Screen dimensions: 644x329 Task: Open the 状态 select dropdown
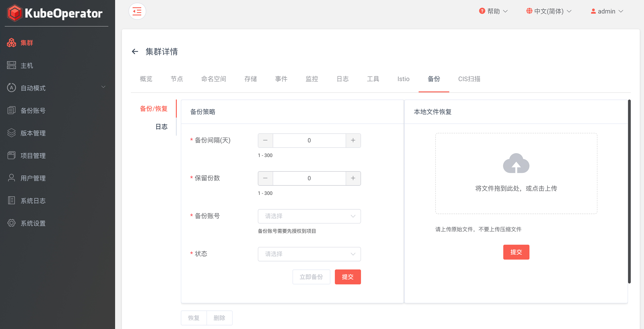pos(309,254)
